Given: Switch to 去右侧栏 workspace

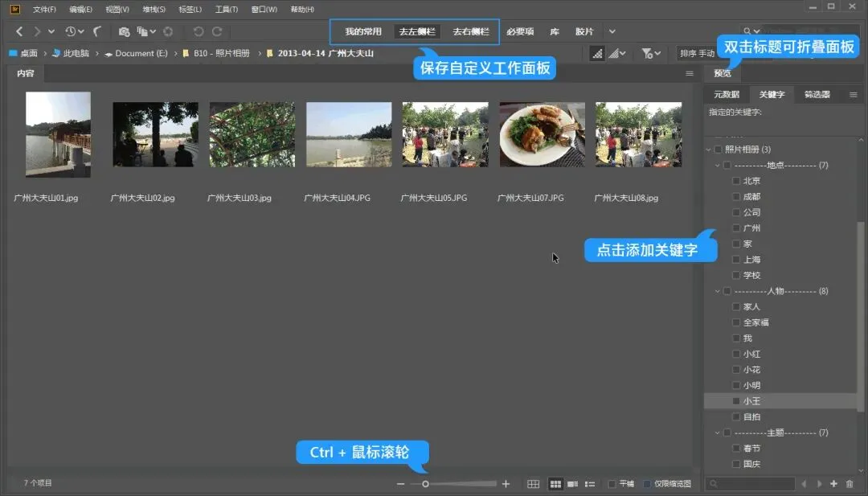Looking at the screenshot, I should click(470, 31).
